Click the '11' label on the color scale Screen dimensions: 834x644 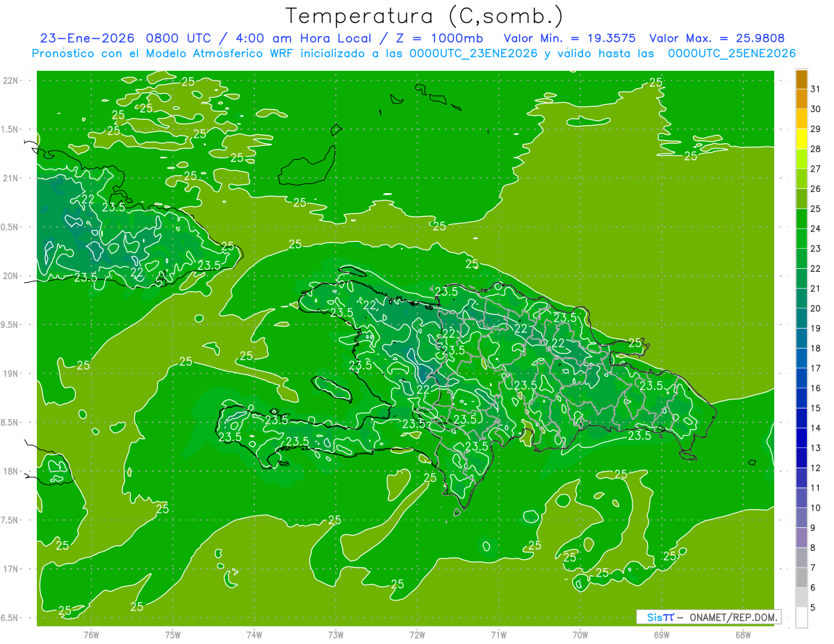click(816, 488)
